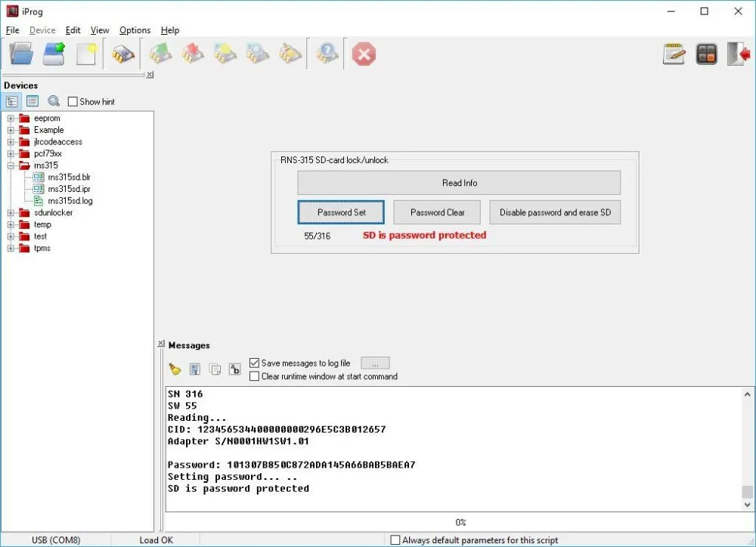Screen dimensions: 756x547
Task: Click the '...' log file browse button
Action: [x=375, y=363]
